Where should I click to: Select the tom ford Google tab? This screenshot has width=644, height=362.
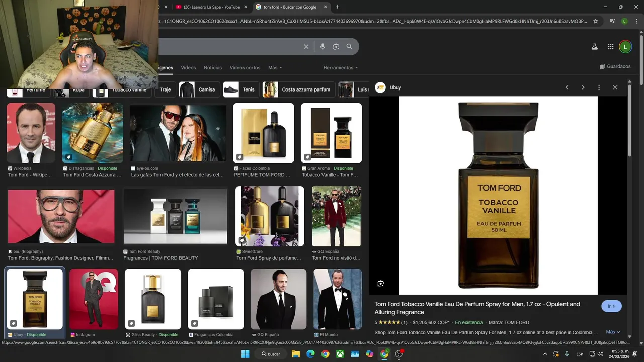(x=291, y=7)
